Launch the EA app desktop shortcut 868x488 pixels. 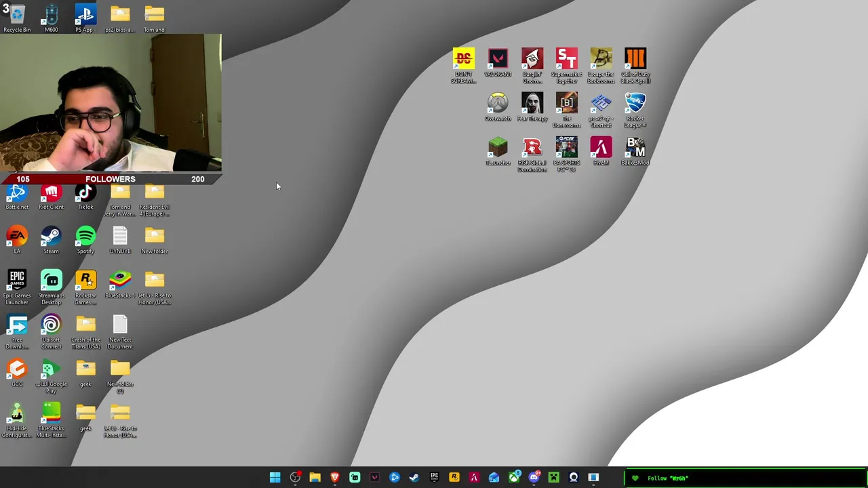(17, 240)
